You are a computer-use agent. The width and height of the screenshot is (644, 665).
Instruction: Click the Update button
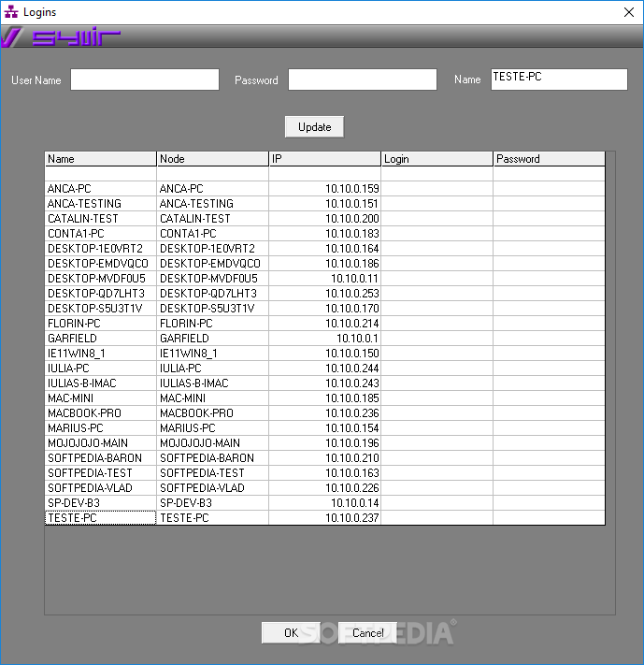314,127
